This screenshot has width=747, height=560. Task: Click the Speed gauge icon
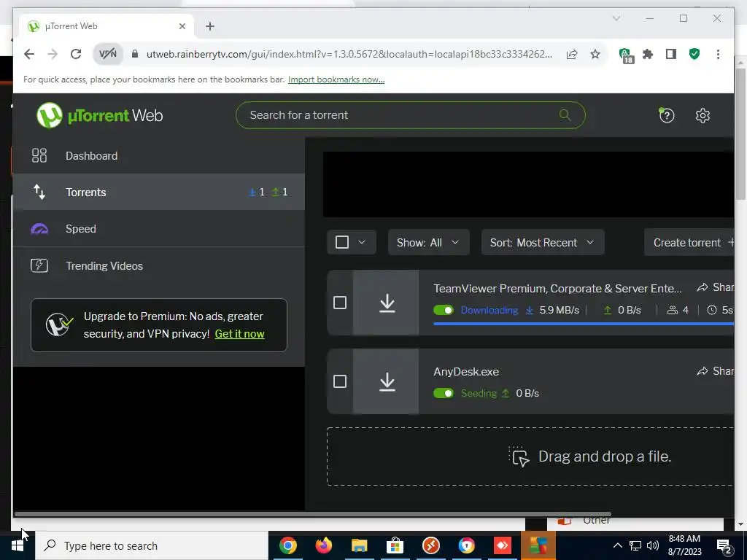click(39, 229)
